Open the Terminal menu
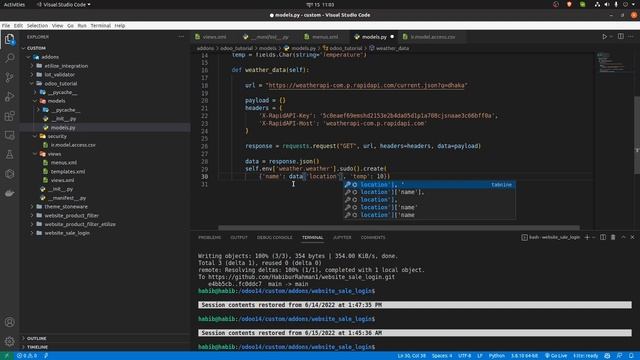Viewport: 640px width, 360px height. (x=100, y=25)
